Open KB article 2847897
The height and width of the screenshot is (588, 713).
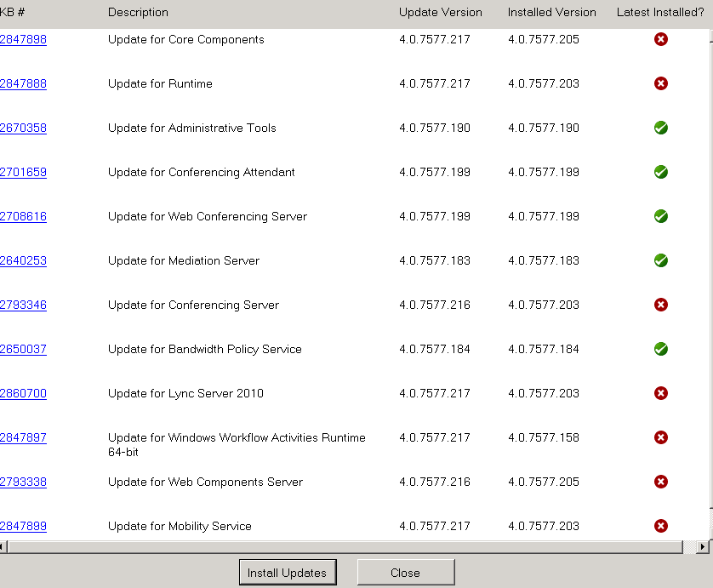(x=23, y=437)
